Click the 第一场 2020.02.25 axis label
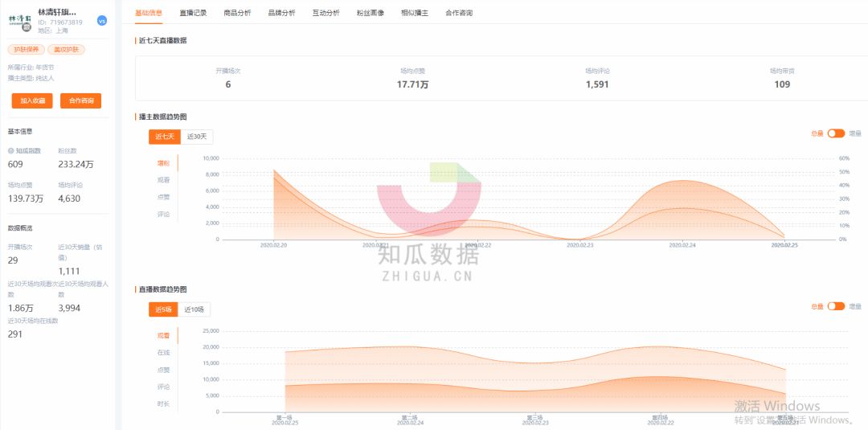The width and height of the screenshot is (868, 430). tap(285, 420)
